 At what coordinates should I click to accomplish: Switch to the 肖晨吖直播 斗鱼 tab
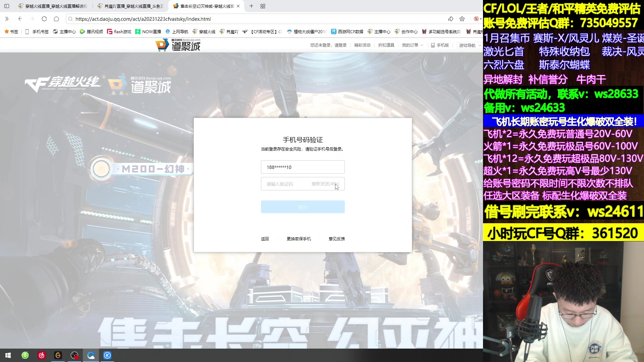pos(131,6)
